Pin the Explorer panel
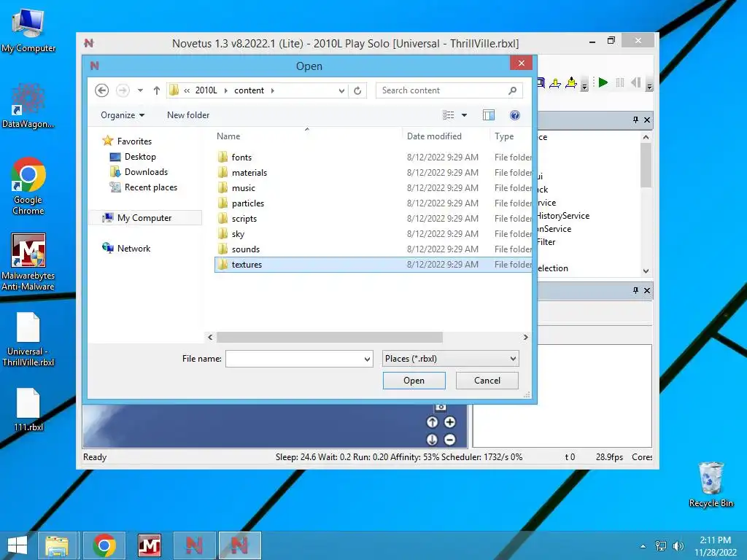The image size is (747, 560). [635, 120]
